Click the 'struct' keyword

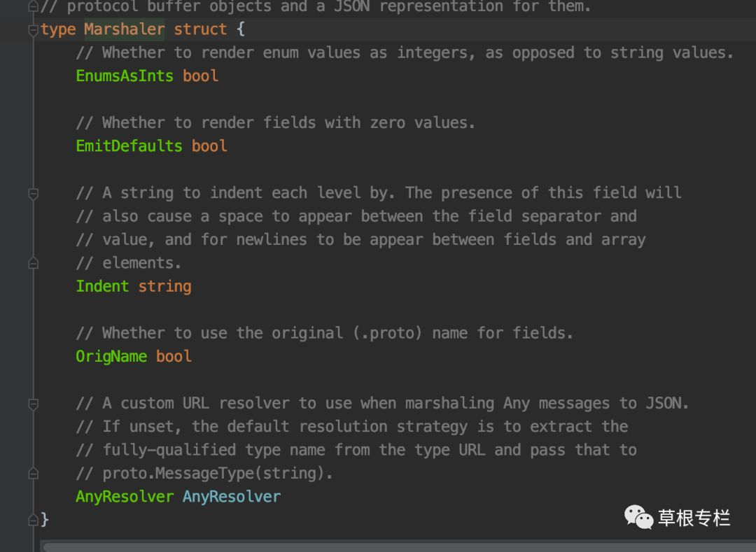pos(200,29)
